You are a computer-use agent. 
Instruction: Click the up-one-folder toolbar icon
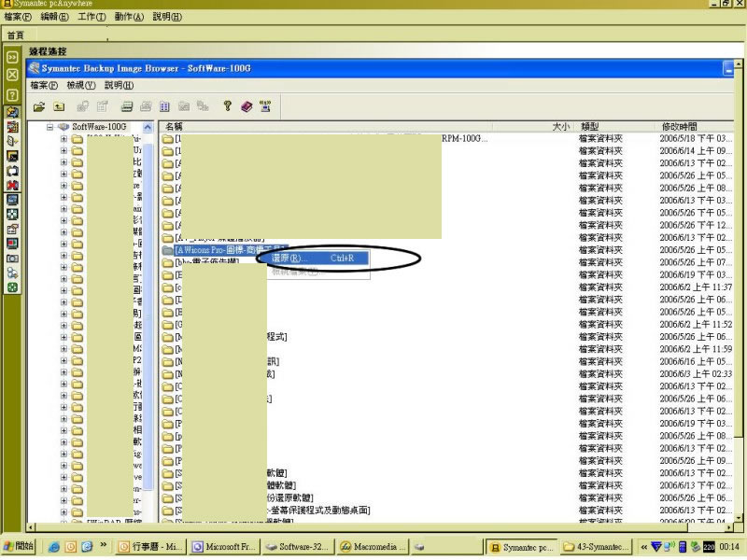pyautogui.click(x=59, y=106)
